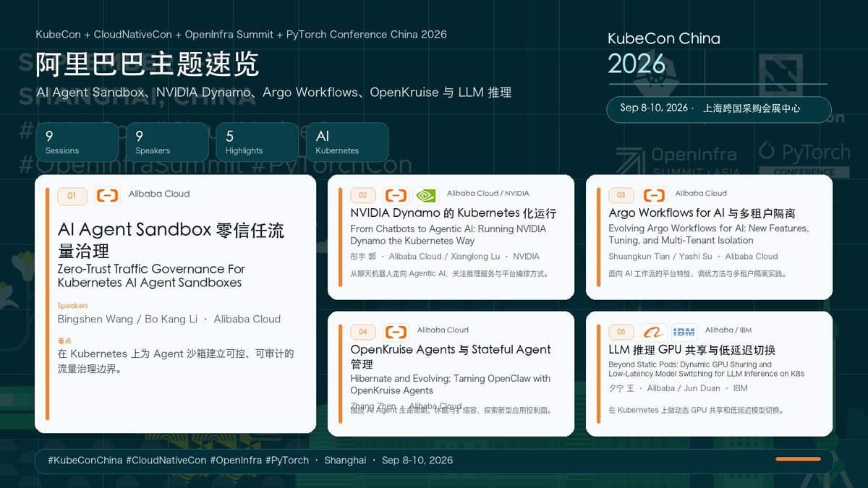Select the 04 number badge
This screenshot has width=868, height=488.
point(363,332)
